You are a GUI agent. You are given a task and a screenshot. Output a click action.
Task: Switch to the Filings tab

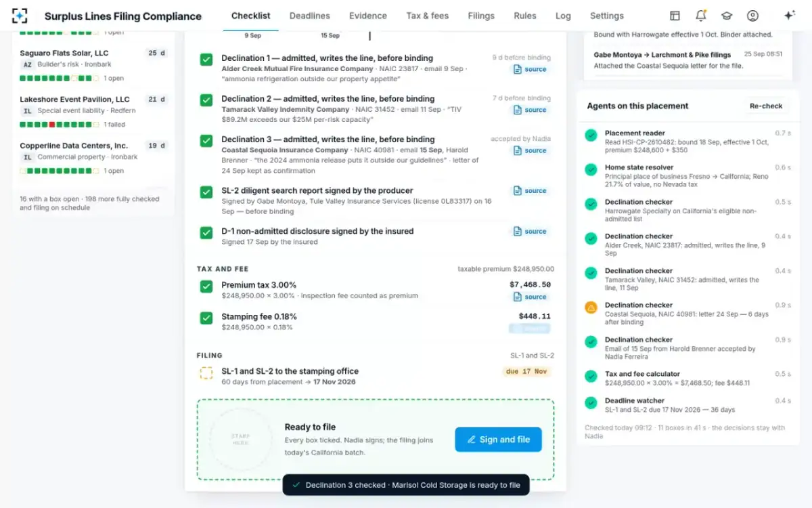481,16
